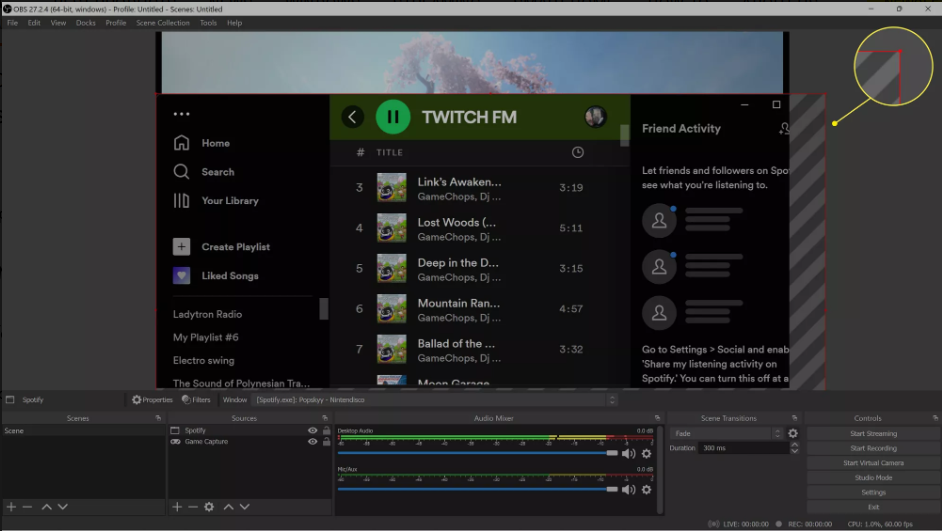Open Fade transition properties gear

[793, 433]
